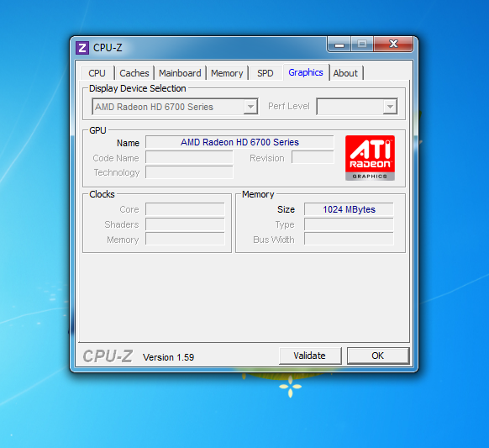The height and width of the screenshot is (448, 489).
Task: Click the Clocks Memory field
Action: point(185,239)
